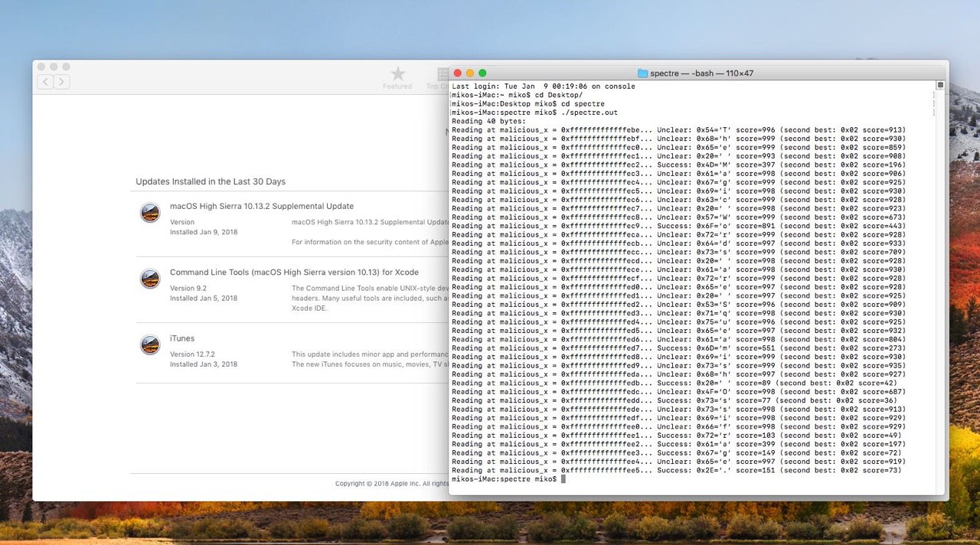Image resolution: width=980 pixels, height=545 pixels.
Task: Click the App Store window title bar
Action: [230, 67]
